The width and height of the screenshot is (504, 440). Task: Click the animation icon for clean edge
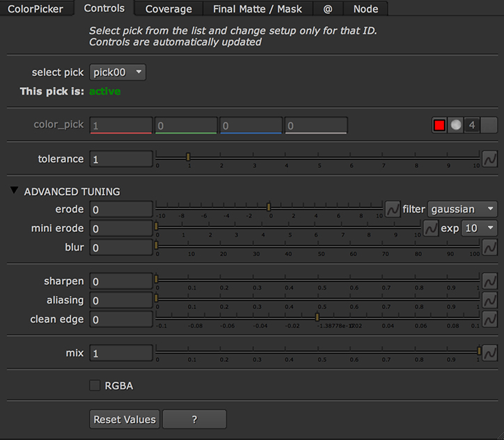click(x=490, y=320)
